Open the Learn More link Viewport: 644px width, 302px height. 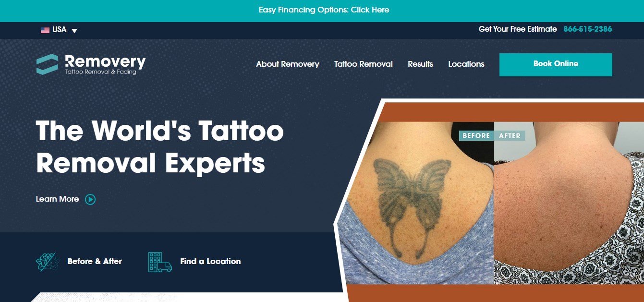pyautogui.click(x=57, y=199)
